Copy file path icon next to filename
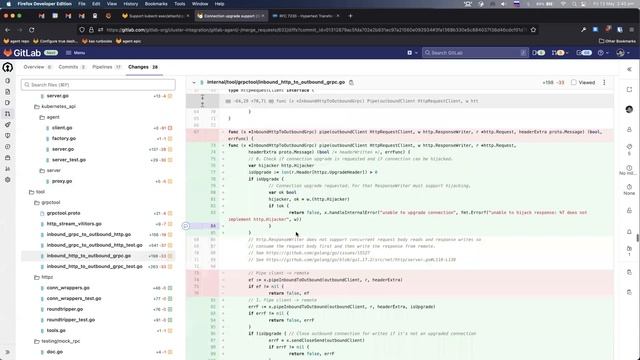 [351, 82]
